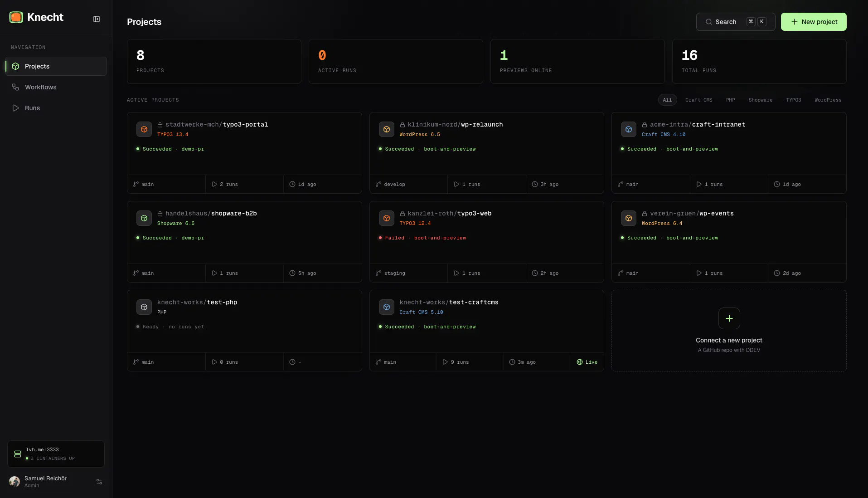The height and width of the screenshot is (498, 868).
Task: Filter projects by Craft CMS
Action: point(698,100)
